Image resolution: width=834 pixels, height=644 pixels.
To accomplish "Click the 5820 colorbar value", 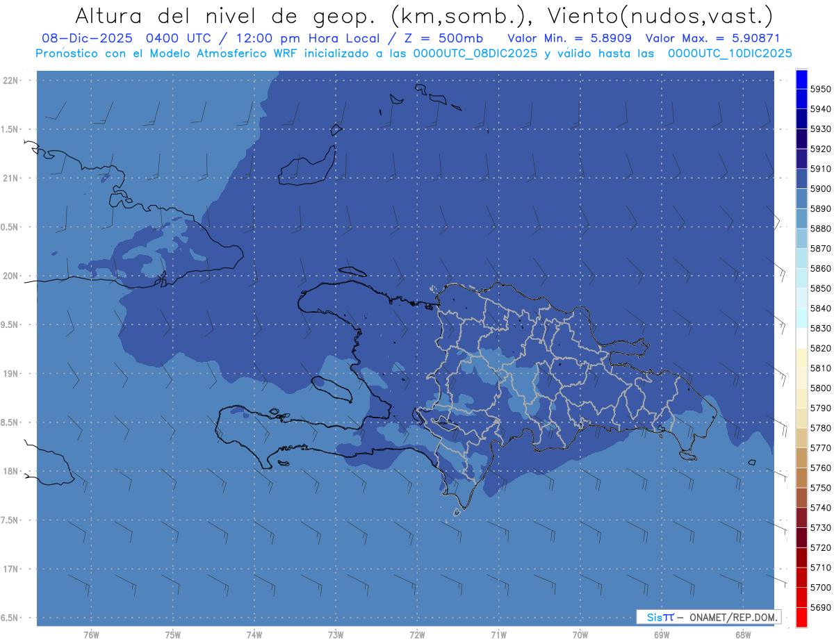I will tap(821, 348).
